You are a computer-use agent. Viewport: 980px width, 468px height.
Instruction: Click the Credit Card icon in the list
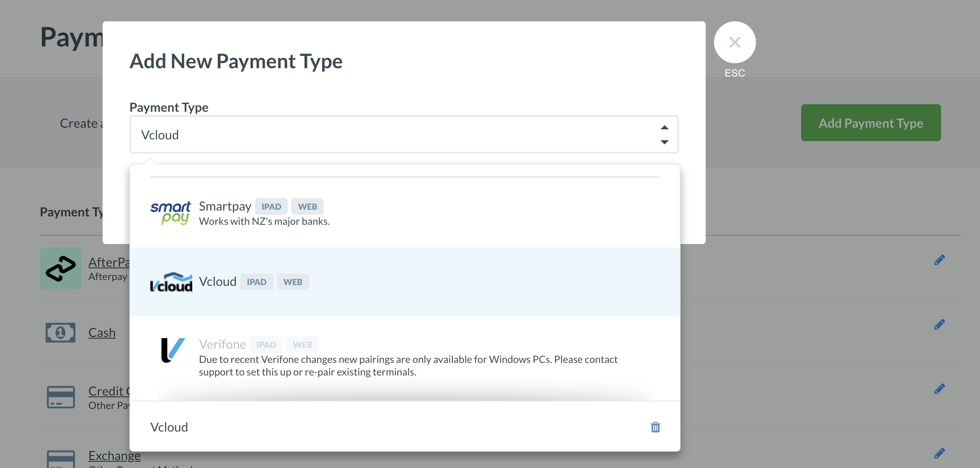(x=61, y=397)
